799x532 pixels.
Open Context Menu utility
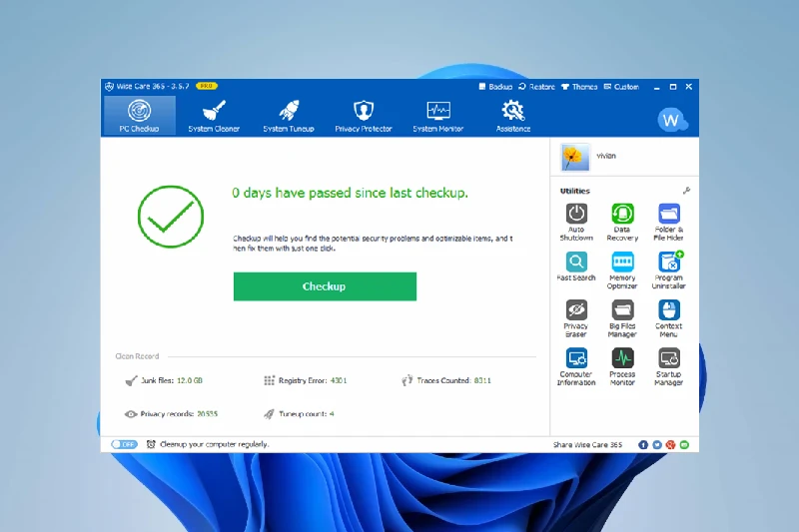tap(668, 318)
